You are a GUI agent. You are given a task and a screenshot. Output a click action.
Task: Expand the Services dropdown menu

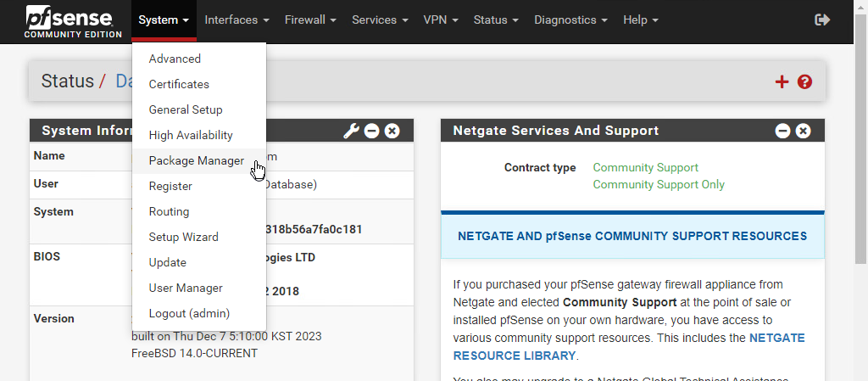pos(380,20)
